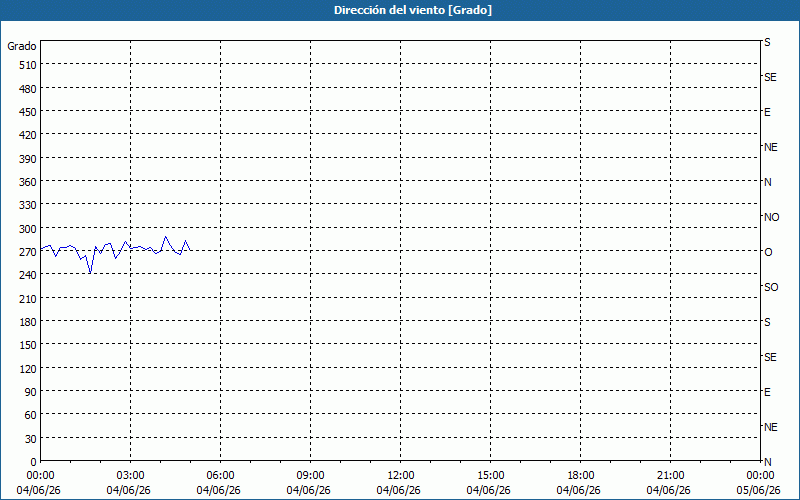Select the 120 degree axis label
This screenshot has width=800, height=500.
point(28,368)
